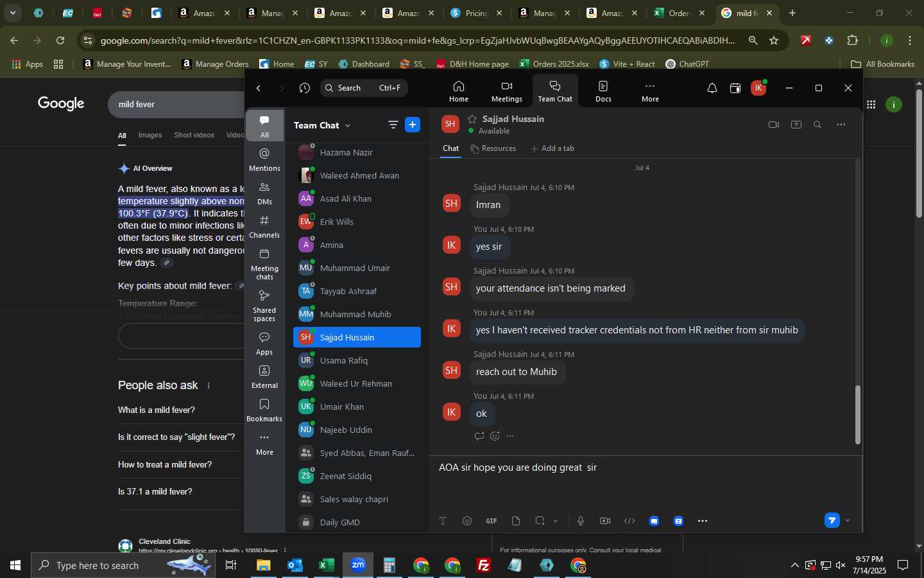
Task: Open Excel from the Windows taskbar
Action: pos(327,565)
